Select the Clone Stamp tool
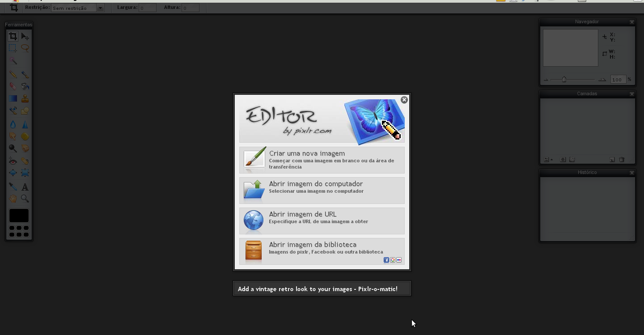This screenshot has width=644, height=335. 25,98
